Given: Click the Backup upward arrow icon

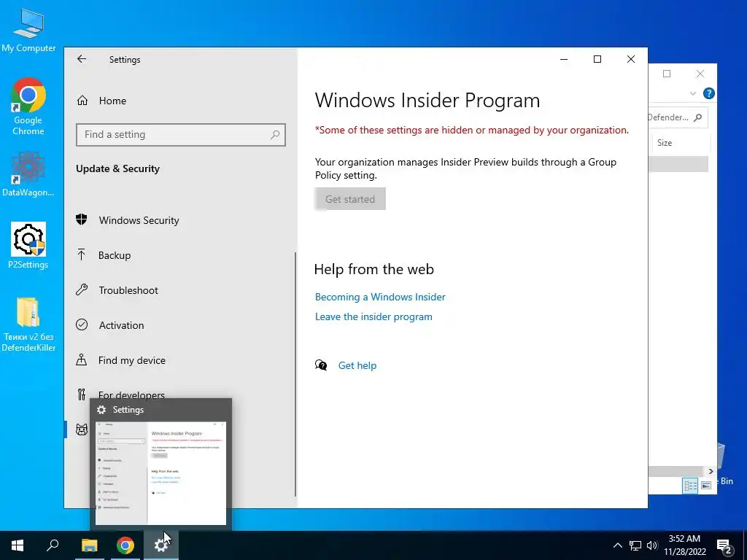Looking at the screenshot, I should point(82,254).
